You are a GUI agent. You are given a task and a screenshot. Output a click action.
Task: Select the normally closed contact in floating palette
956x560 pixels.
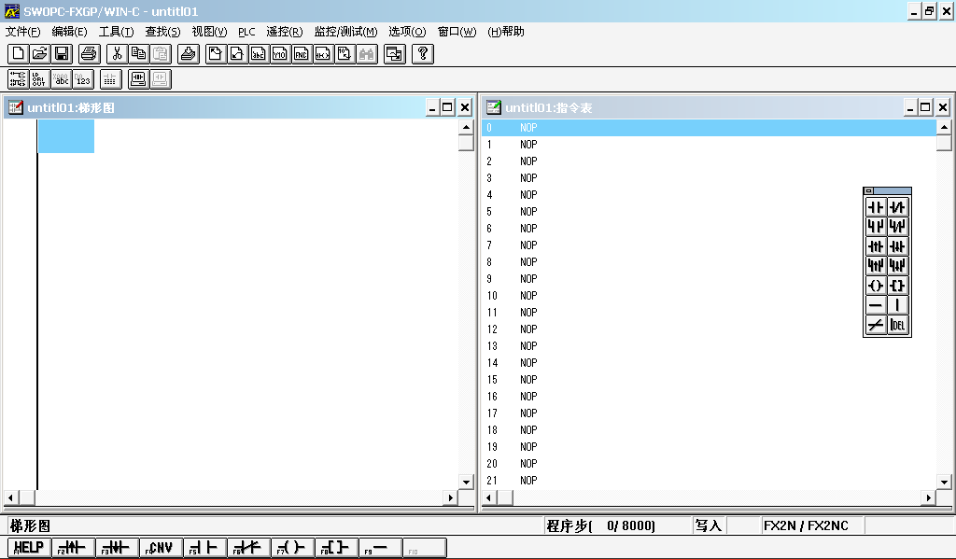[x=898, y=207]
